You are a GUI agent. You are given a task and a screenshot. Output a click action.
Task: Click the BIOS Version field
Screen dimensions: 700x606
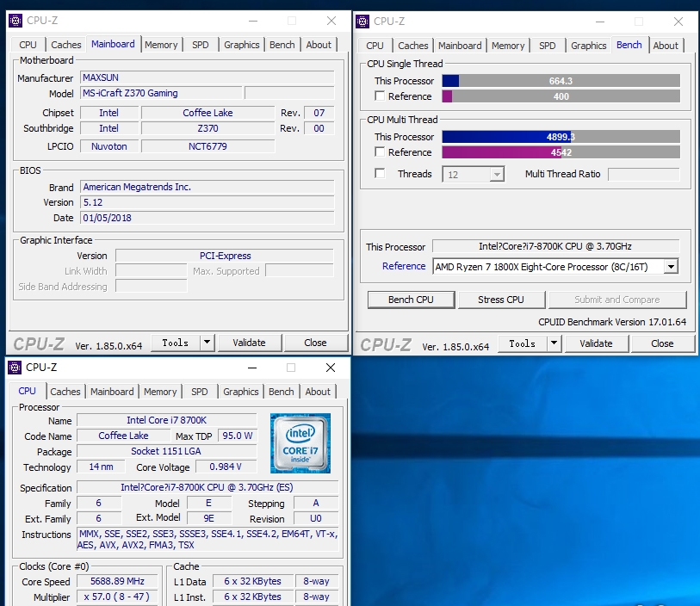[207, 202]
